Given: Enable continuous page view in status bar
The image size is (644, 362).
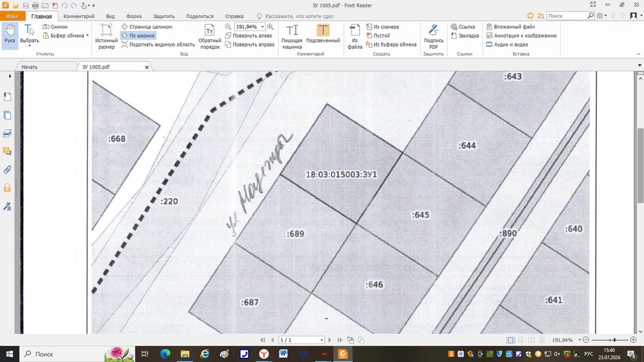Looking at the screenshot, I should coord(521,340).
